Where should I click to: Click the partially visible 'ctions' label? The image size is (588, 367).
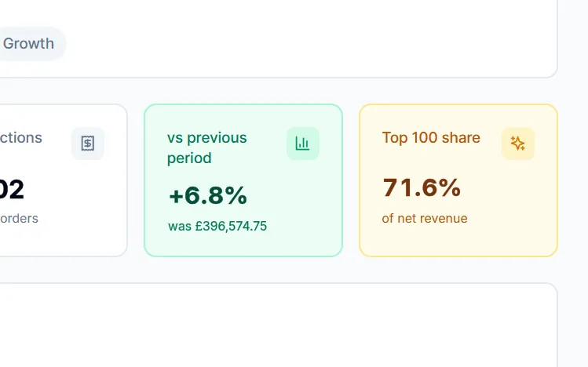(x=21, y=138)
